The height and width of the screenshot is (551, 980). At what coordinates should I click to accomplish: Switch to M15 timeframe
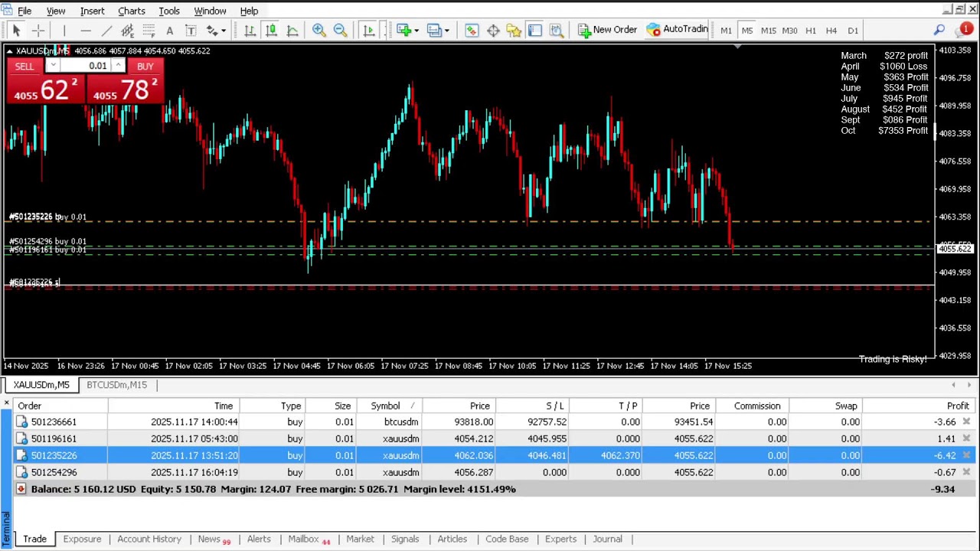click(768, 31)
